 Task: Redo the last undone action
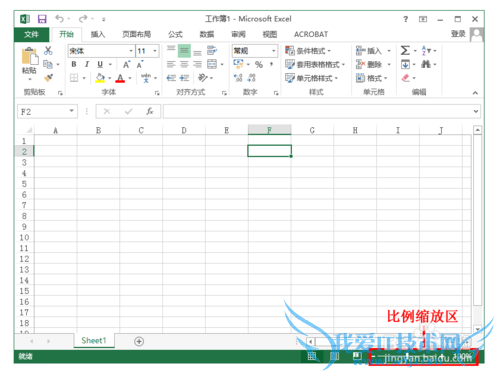coord(83,19)
